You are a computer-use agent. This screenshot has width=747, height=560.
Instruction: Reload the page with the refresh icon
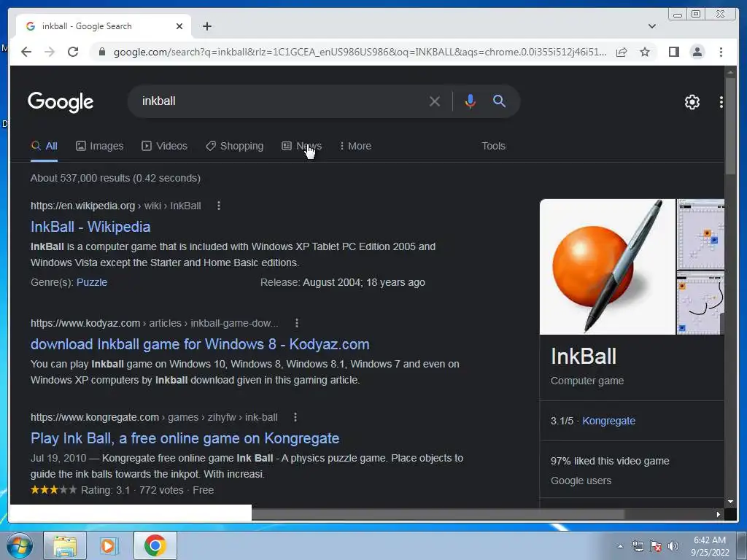73,52
